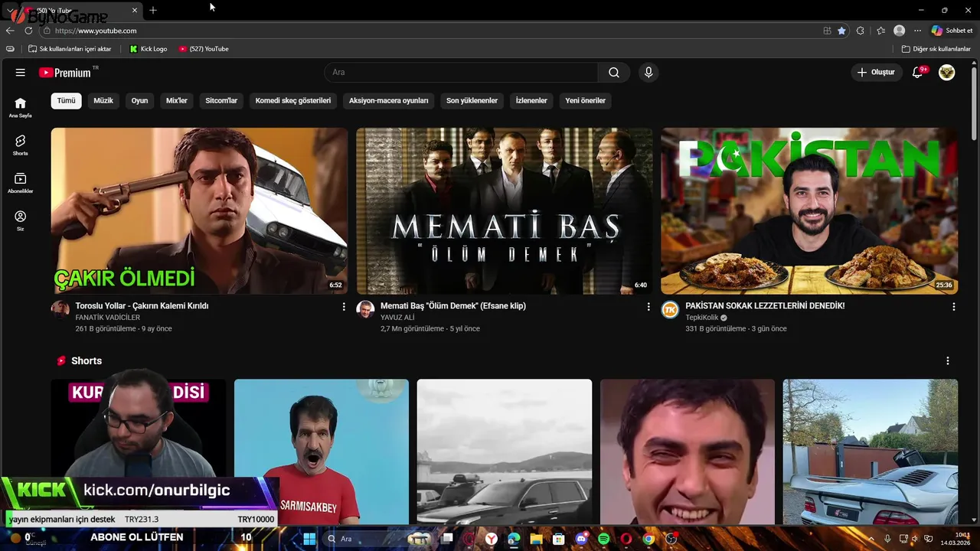Open options for Memati Baş video
980x551 pixels.
(x=648, y=307)
